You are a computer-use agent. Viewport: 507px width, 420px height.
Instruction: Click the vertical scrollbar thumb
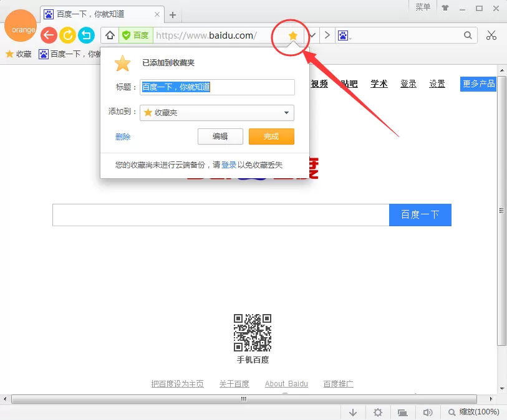coord(501,211)
